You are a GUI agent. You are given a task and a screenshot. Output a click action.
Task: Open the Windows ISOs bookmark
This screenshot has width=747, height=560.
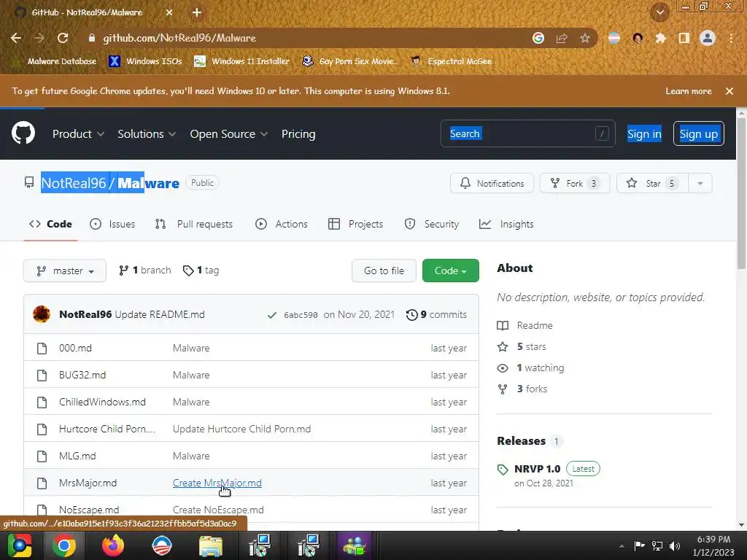click(146, 61)
